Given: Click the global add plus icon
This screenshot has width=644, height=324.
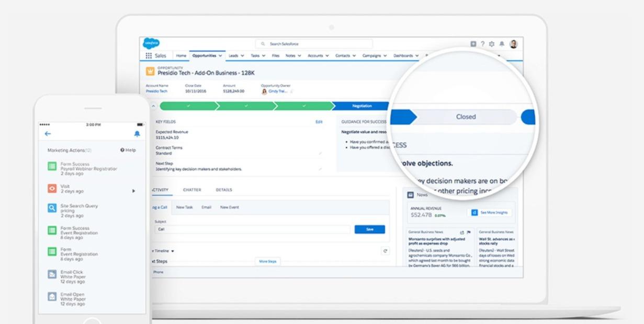Looking at the screenshot, I should pos(473,44).
